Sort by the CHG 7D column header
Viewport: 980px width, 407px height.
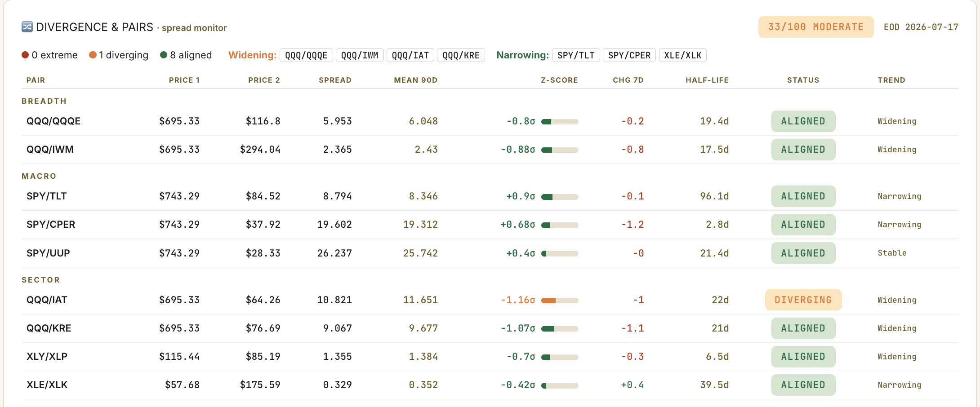(x=628, y=80)
